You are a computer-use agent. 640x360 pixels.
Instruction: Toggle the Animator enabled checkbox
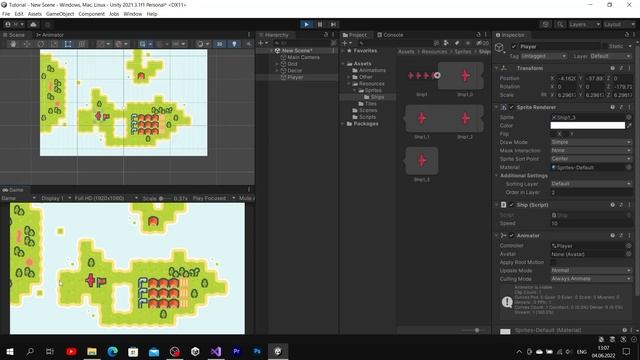click(512, 236)
